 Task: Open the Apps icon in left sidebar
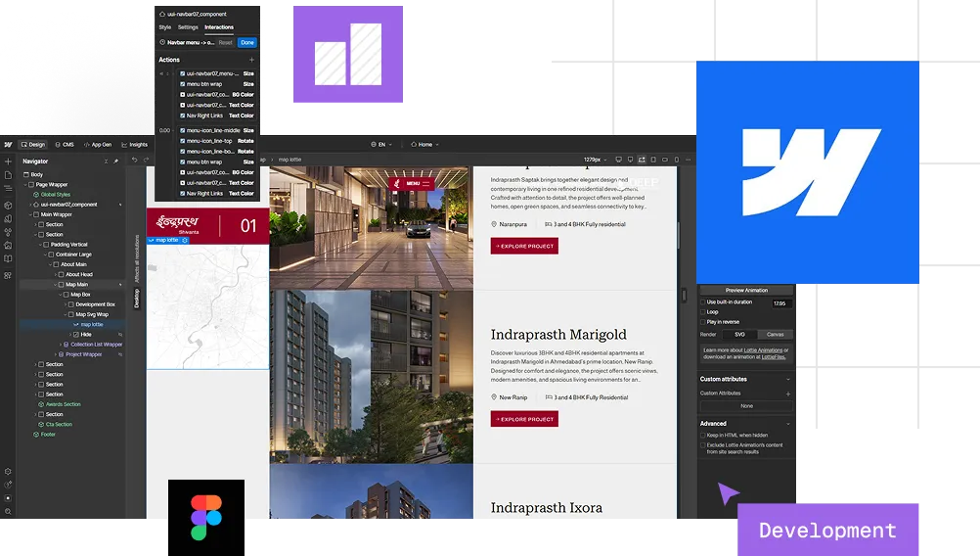pos(8,275)
